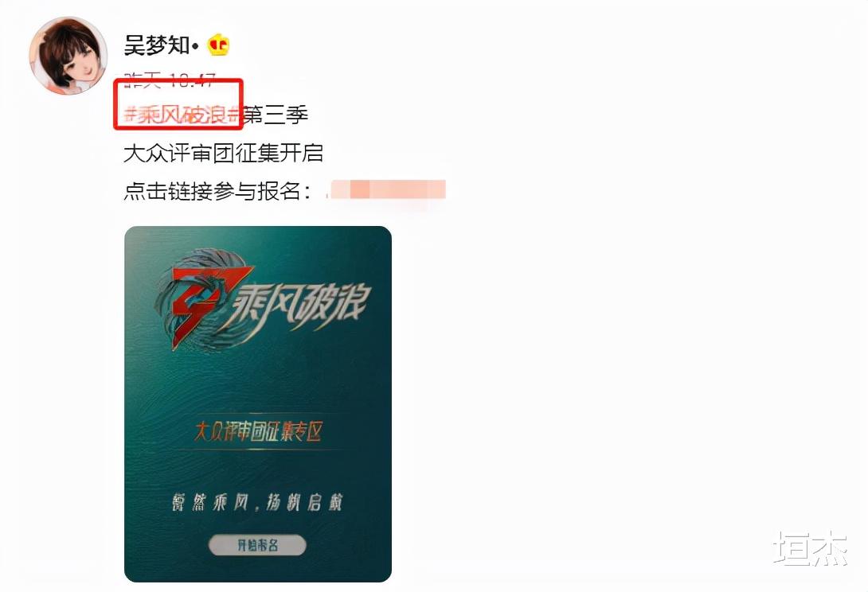Tap the 开始报名 button in the poster

(257, 545)
